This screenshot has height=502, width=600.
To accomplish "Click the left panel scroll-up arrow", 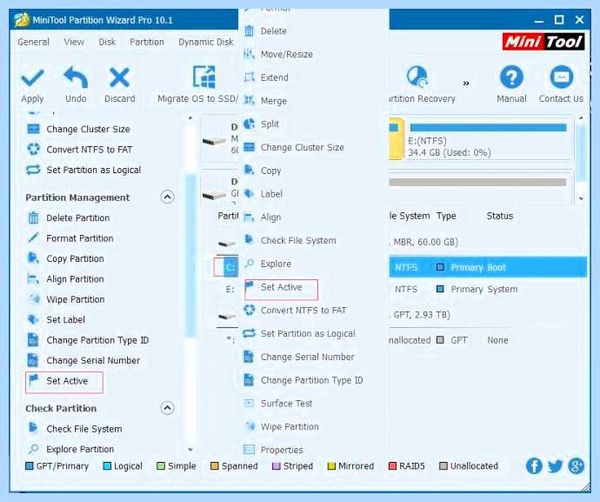I will point(190,118).
